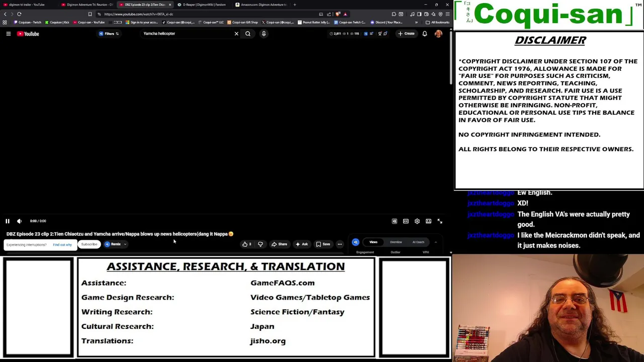Switch to the 'digimon tri trailer' browser tab
This screenshot has height=362, width=644.
coord(26,5)
